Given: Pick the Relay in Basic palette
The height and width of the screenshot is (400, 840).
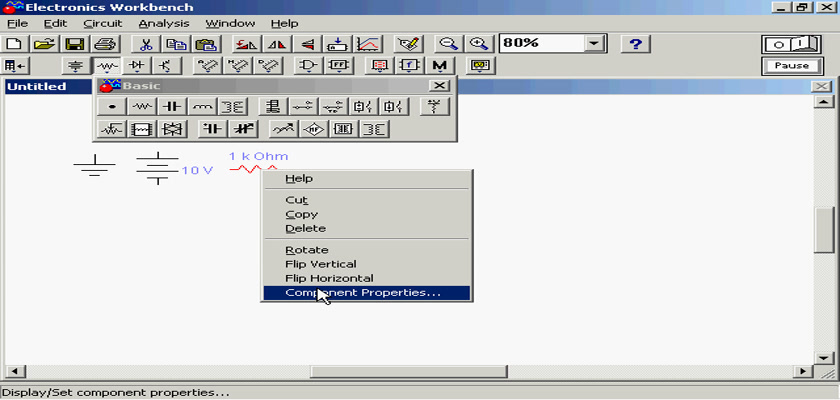Looking at the screenshot, I should pyautogui.click(x=273, y=107).
